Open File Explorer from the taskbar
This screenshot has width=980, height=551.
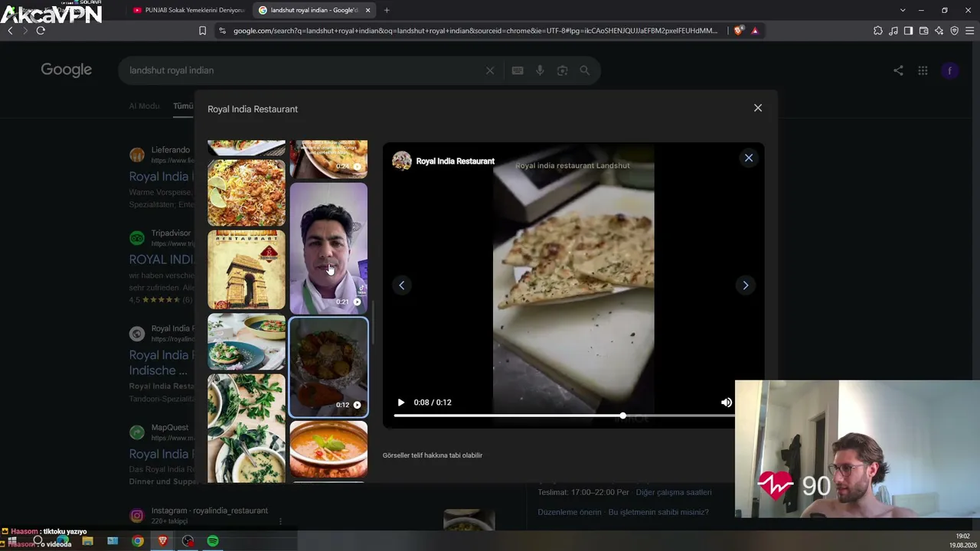(87, 541)
